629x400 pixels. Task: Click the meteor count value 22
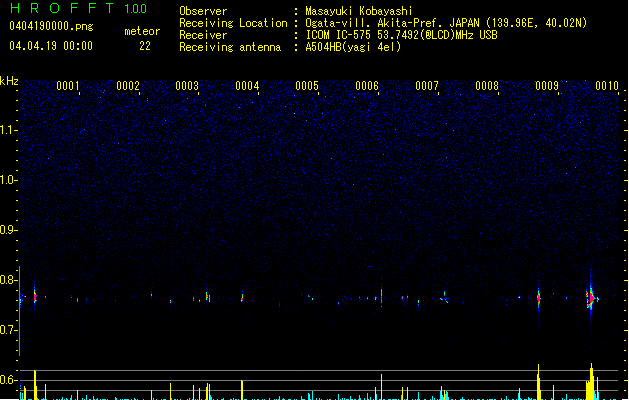tap(145, 46)
